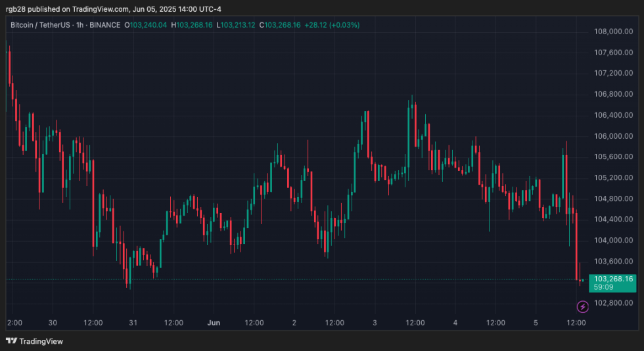The height and width of the screenshot is (351, 644).
Task: Click the current price label 103,268.16
Action: (x=613, y=279)
